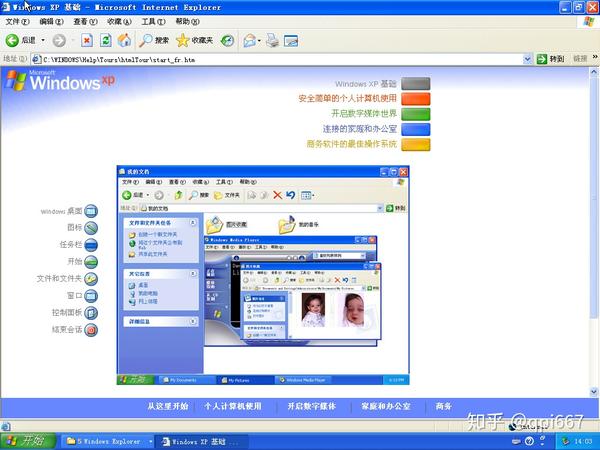Screen dimensions: 600x450
Task: Click orange 安全简单的个人计算机使用 button
Action: pos(416,99)
